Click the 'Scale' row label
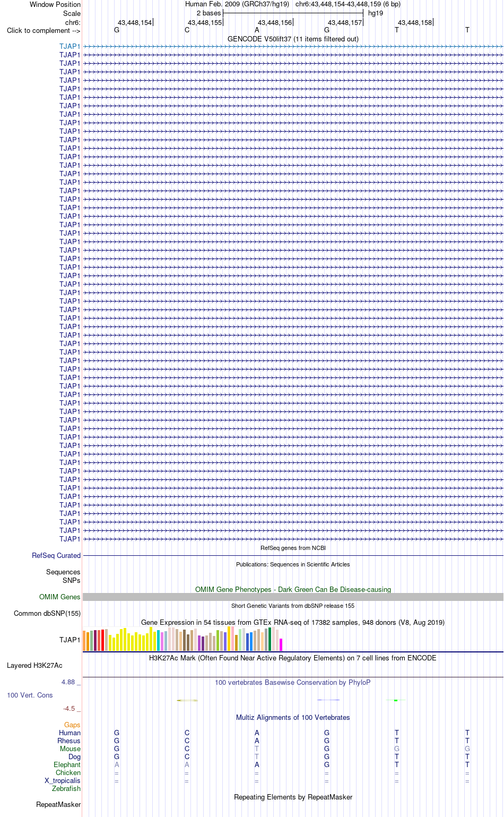The width and height of the screenshot is (504, 817). [72, 13]
